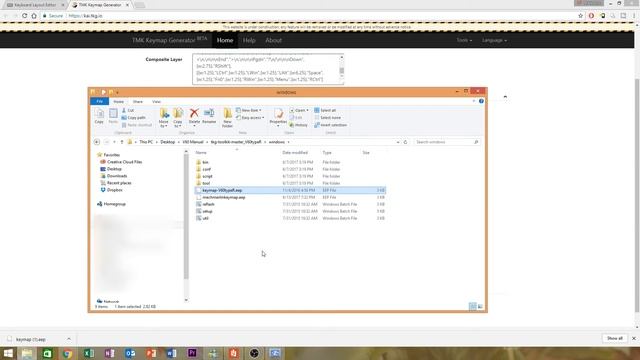Click the Explorer help question mark icon
This screenshot has width=640, height=360.
click(481, 101)
